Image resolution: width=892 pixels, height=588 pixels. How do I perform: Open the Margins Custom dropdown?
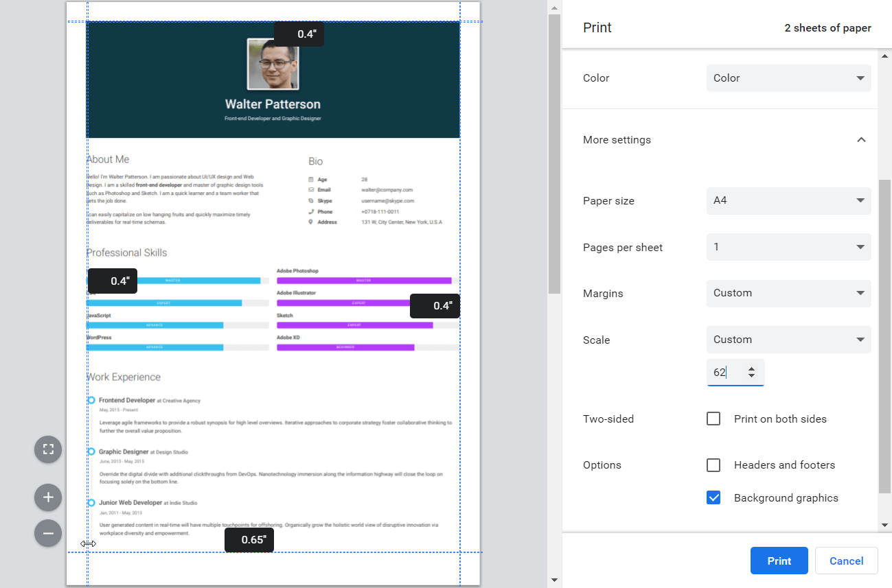tap(788, 293)
